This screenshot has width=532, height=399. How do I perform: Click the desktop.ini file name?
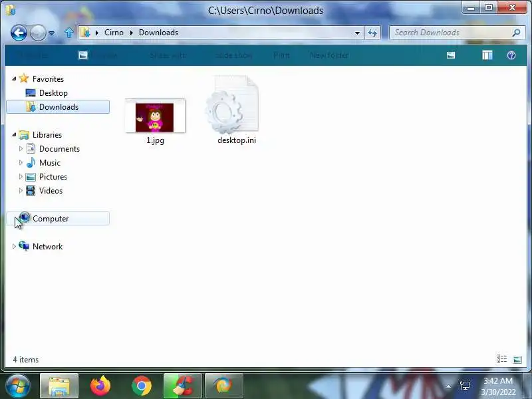pyautogui.click(x=237, y=140)
